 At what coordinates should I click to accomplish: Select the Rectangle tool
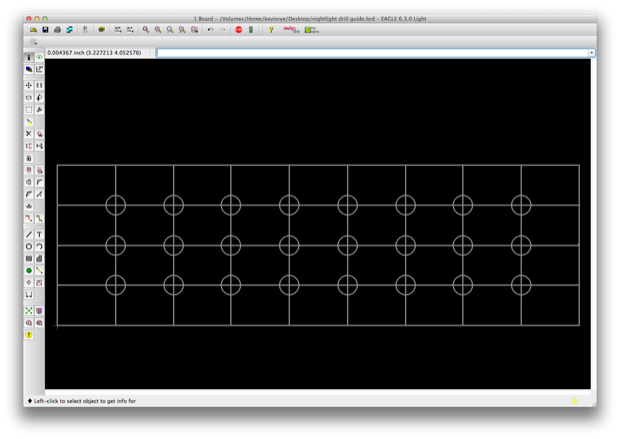(29, 259)
